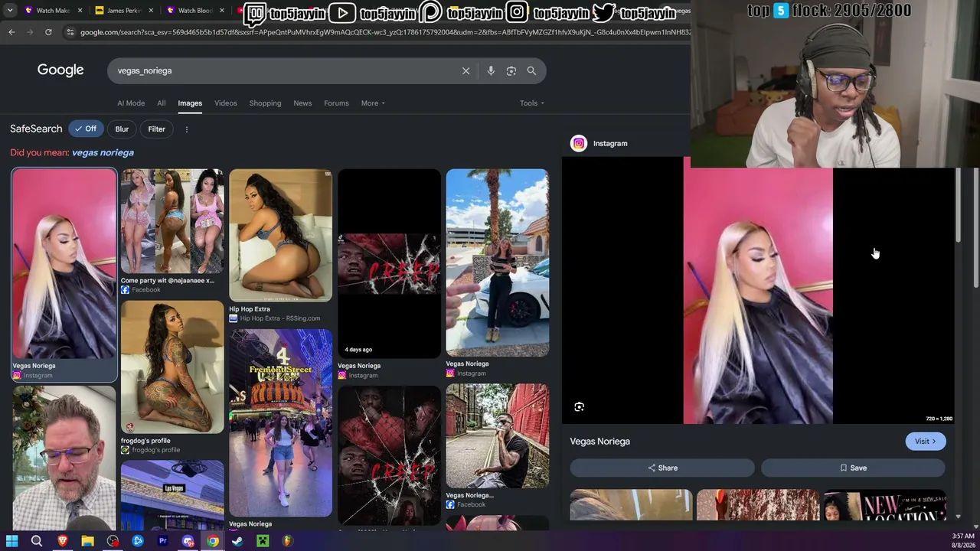Toggle SafeSearch Off option
Image resolution: width=980 pixels, height=551 pixels.
[x=86, y=129]
